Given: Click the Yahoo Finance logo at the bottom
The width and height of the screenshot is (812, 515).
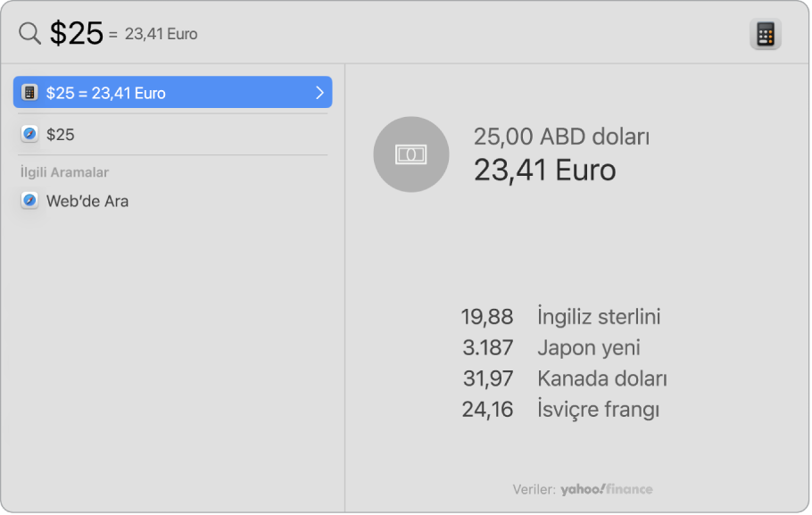Looking at the screenshot, I should pyautogui.click(x=606, y=489).
